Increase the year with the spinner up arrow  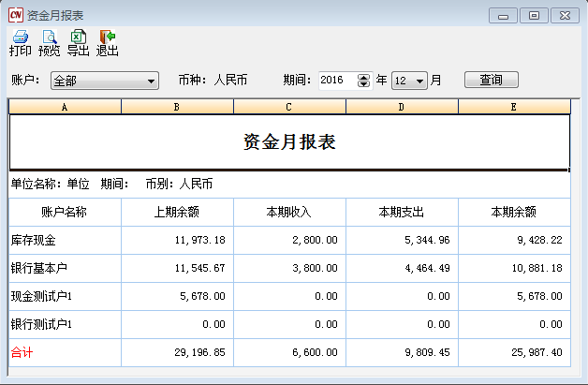[364, 77]
